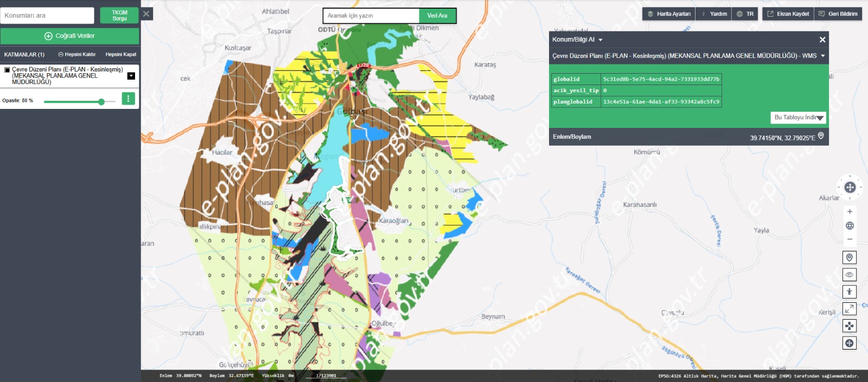The height and width of the screenshot is (382, 868).
Task: Click the TKGM Sorgu button
Action: point(119,16)
